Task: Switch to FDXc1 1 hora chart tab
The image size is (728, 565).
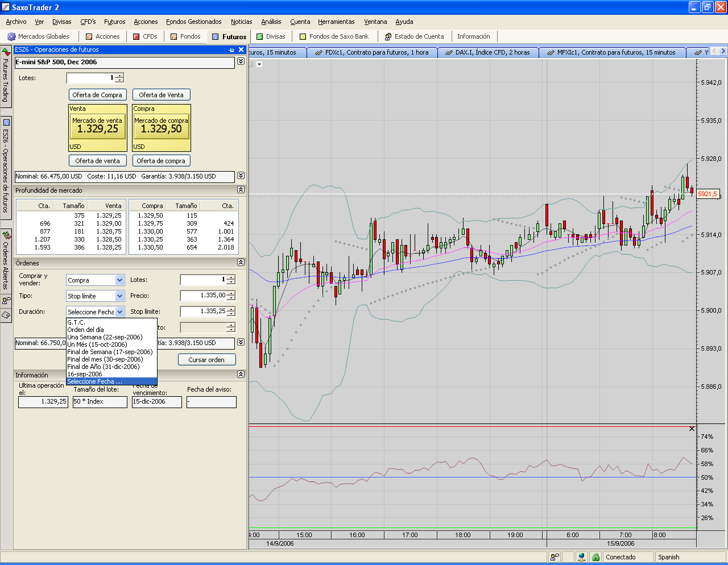Action: pos(373,52)
